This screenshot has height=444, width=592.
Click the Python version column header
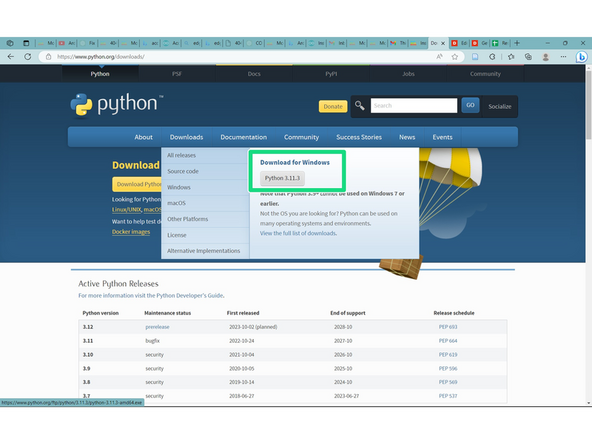click(x=100, y=313)
